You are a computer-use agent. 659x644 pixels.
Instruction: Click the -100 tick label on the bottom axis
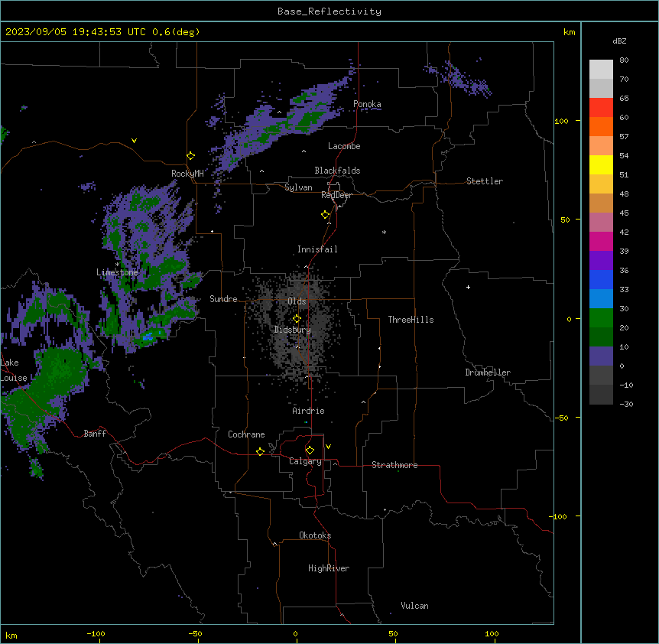(x=96, y=633)
